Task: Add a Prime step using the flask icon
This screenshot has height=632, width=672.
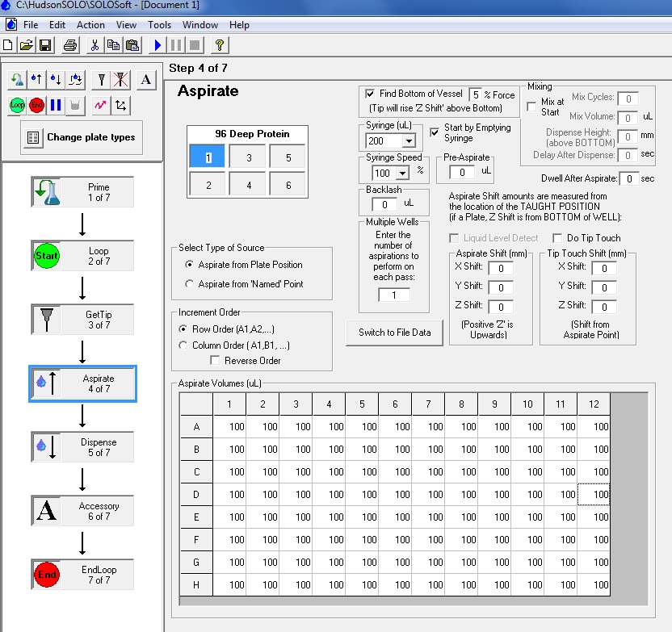Action: coord(17,78)
